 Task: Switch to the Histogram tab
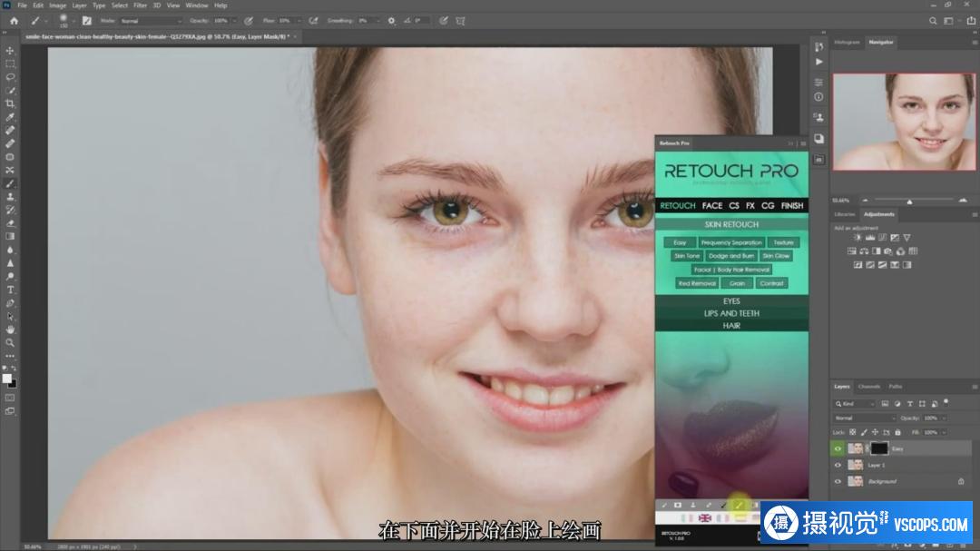tap(847, 42)
